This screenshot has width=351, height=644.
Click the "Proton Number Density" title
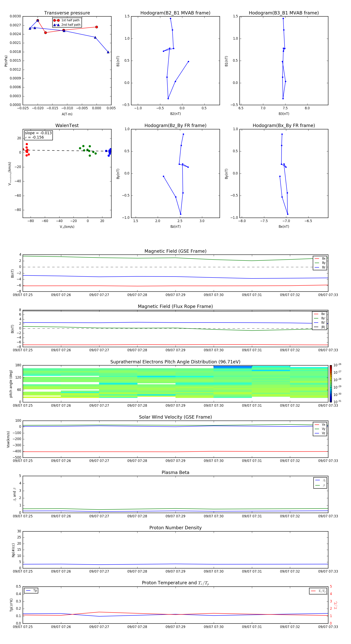pos(175,528)
